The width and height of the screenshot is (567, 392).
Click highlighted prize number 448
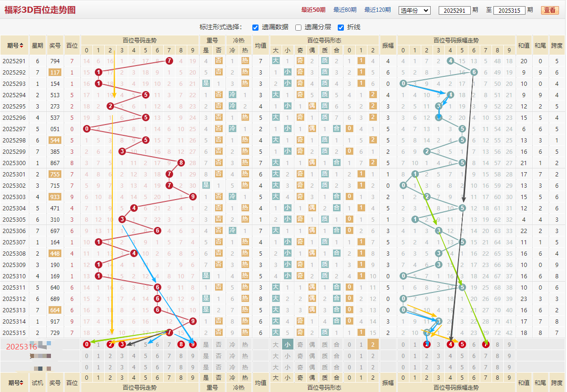55,253
